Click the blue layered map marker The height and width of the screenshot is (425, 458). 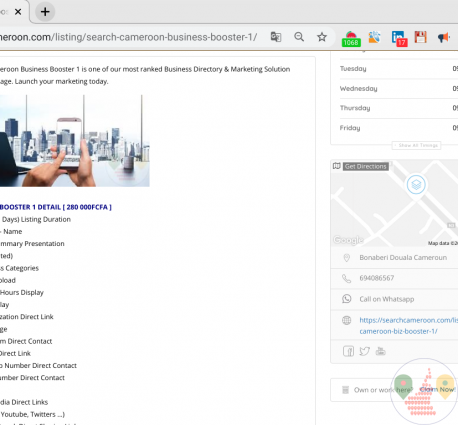(x=416, y=184)
